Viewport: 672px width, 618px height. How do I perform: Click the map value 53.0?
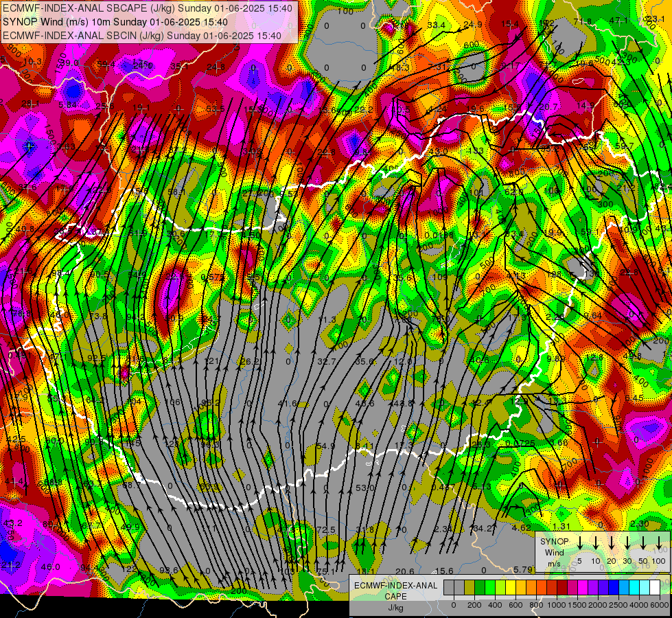[x=365, y=488]
